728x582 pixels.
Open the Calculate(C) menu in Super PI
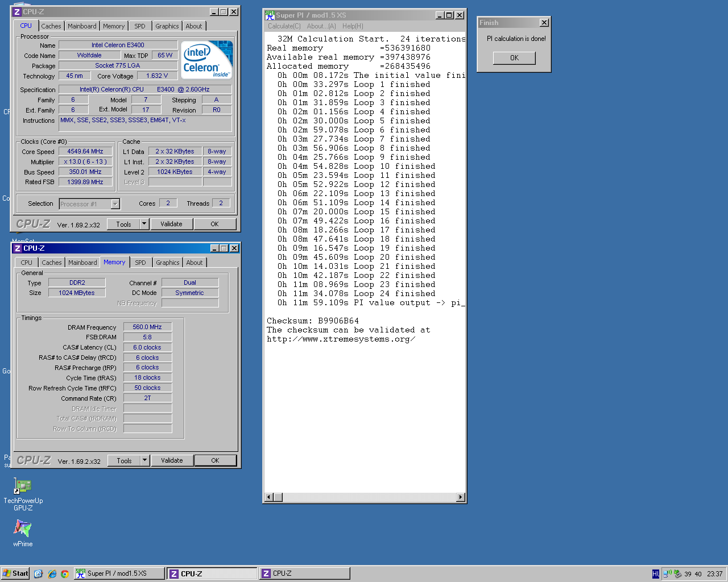point(284,26)
